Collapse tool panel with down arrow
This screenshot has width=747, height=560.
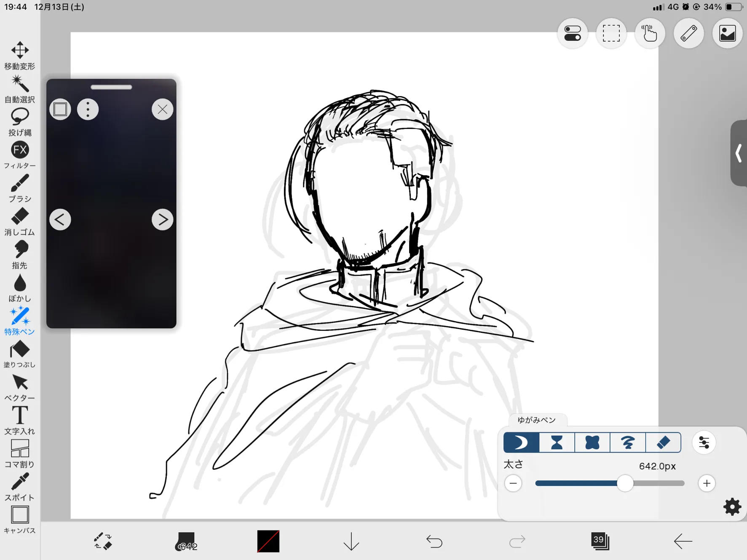[x=351, y=541]
